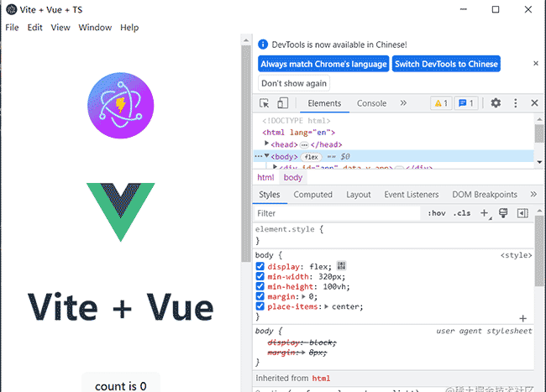Open the File menu

tap(12, 28)
